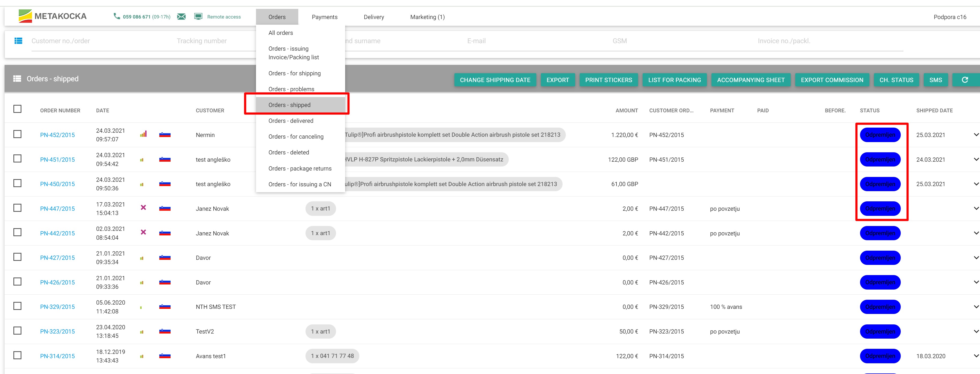Click the red X icon for PN-447/2015
Viewport: 980px width, 374px height.
click(x=144, y=208)
